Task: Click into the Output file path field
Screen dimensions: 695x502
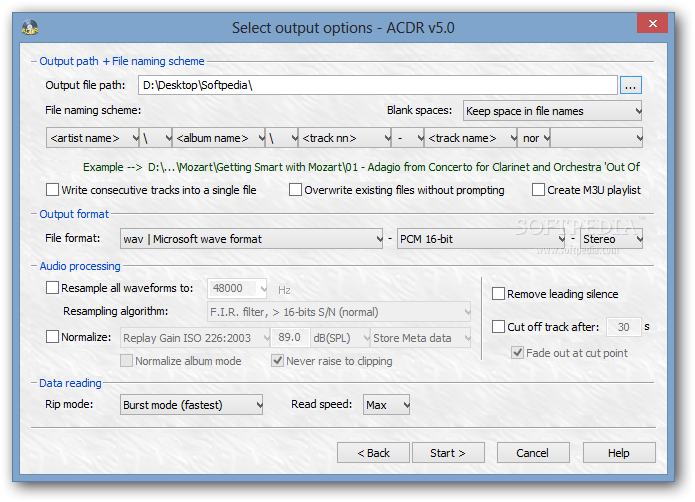Action: point(378,85)
